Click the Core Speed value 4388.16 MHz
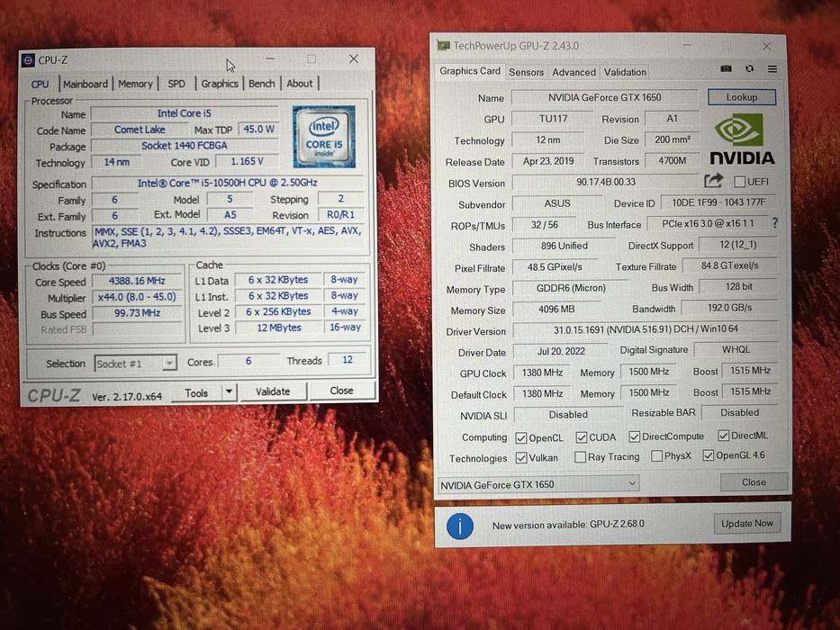 click(137, 281)
